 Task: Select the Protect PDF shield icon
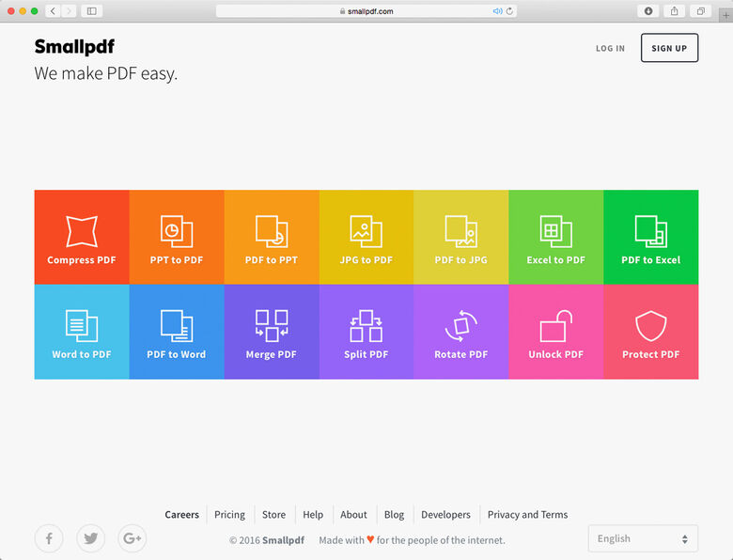tap(650, 326)
